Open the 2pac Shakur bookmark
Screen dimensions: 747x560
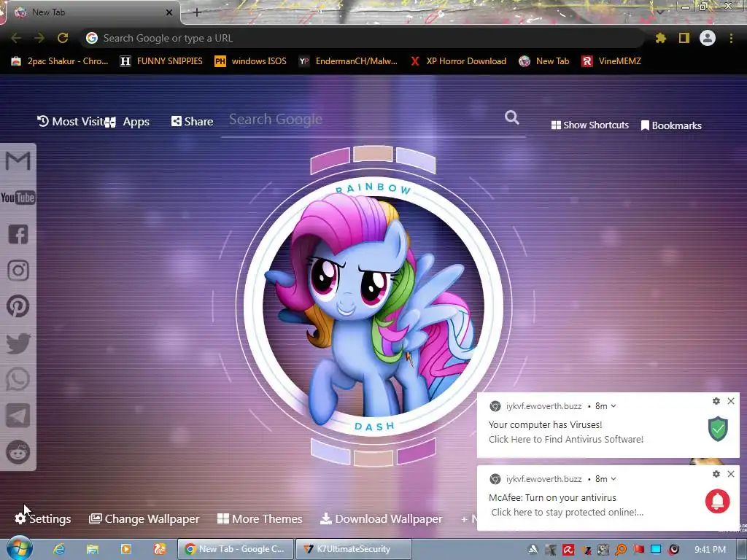[60, 61]
